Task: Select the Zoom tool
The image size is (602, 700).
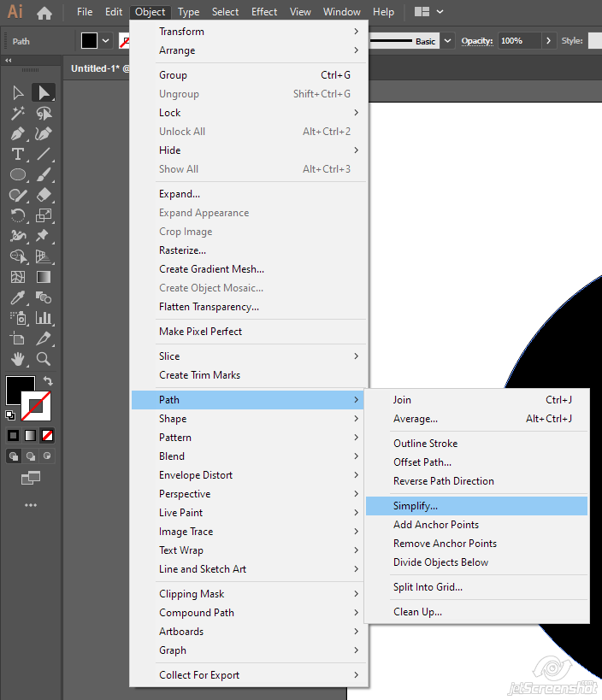Action: coord(44,359)
